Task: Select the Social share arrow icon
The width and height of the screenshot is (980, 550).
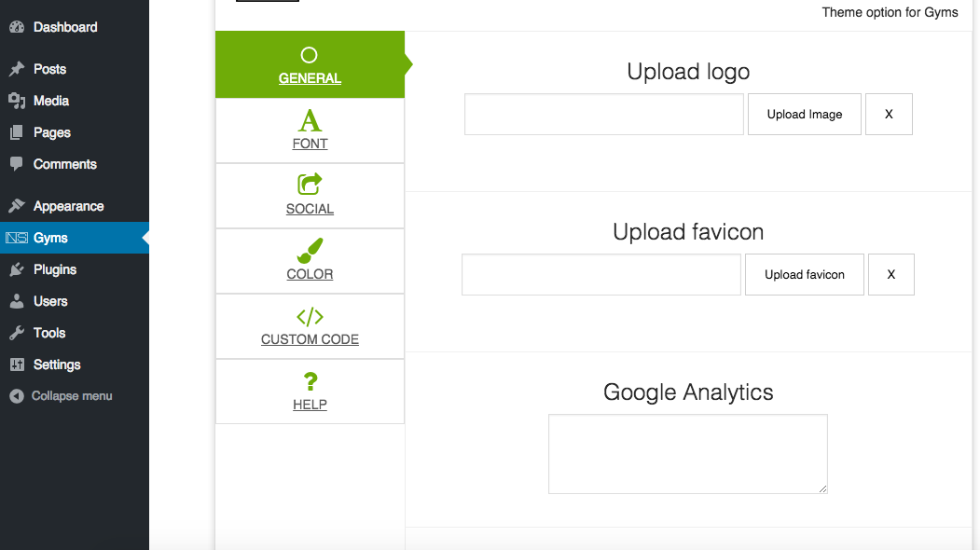Action: click(x=310, y=185)
